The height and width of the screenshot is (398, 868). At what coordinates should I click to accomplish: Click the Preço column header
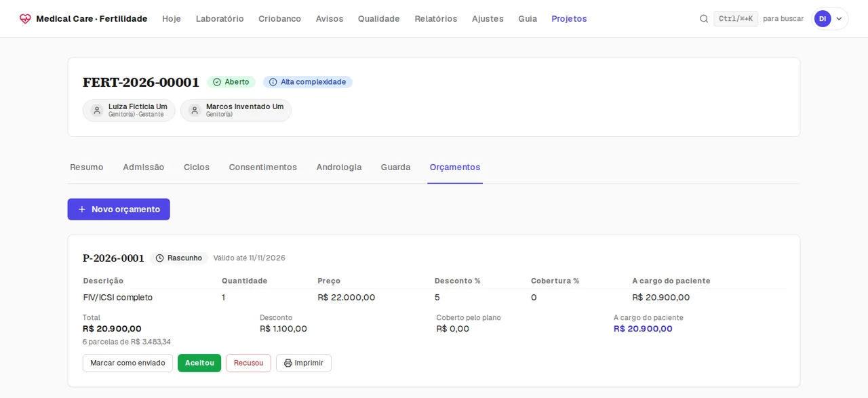[329, 281]
